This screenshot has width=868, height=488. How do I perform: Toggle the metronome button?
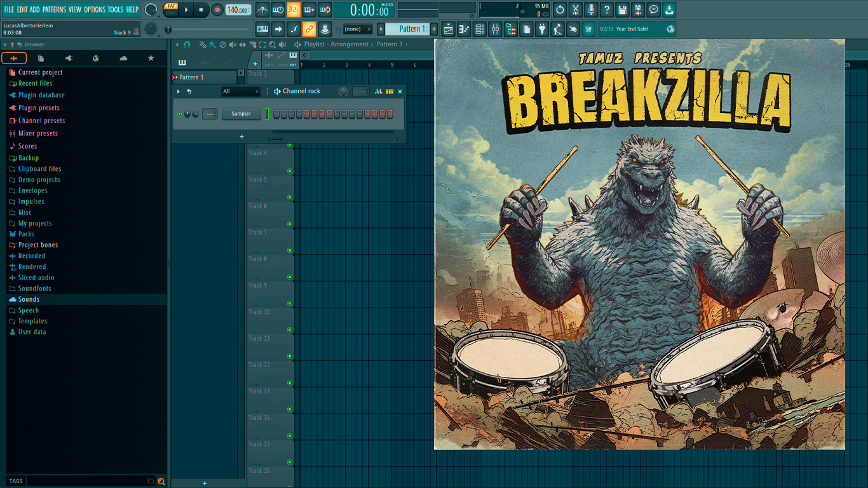[262, 10]
